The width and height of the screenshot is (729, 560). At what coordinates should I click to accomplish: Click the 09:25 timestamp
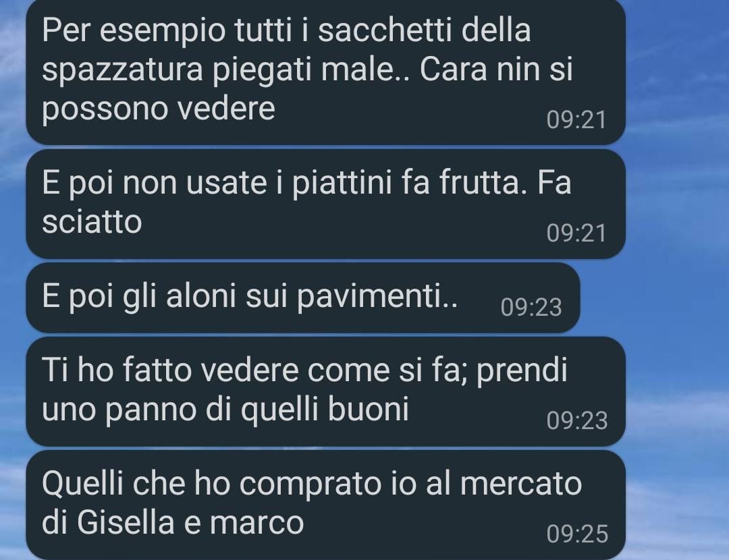[x=577, y=534]
